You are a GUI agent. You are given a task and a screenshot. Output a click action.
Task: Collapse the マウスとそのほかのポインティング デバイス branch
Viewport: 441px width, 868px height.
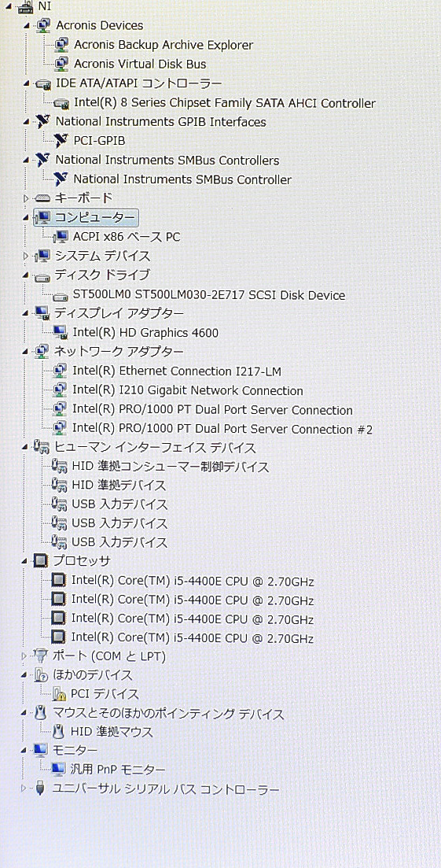click(x=25, y=714)
